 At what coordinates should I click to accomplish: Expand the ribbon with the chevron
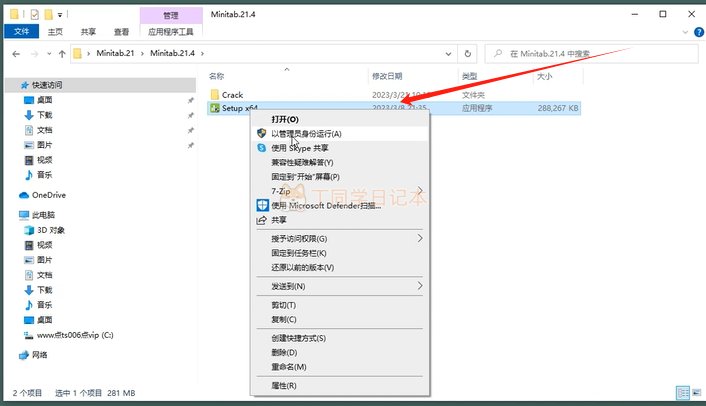(x=685, y=32)
